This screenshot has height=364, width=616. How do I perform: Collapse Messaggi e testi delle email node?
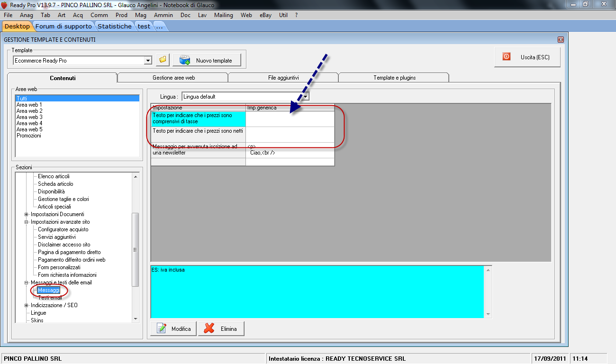[27, 282]
